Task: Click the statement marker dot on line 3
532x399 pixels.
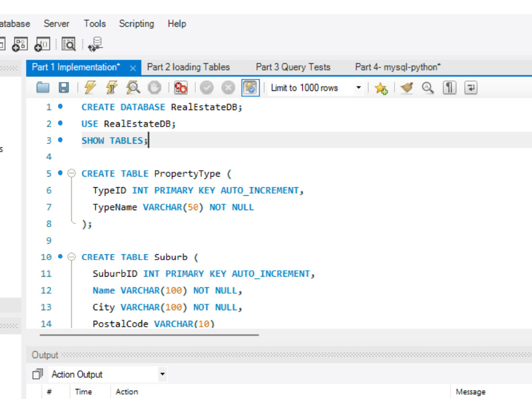Action: tap(61, 140)
